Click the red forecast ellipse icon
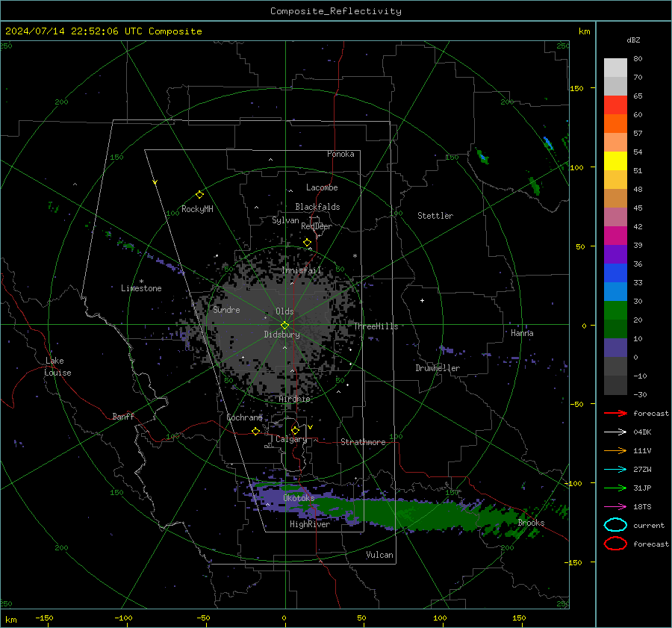Viewport: 672px width, 628px height. pyautogui.click(x=615, y=544)
